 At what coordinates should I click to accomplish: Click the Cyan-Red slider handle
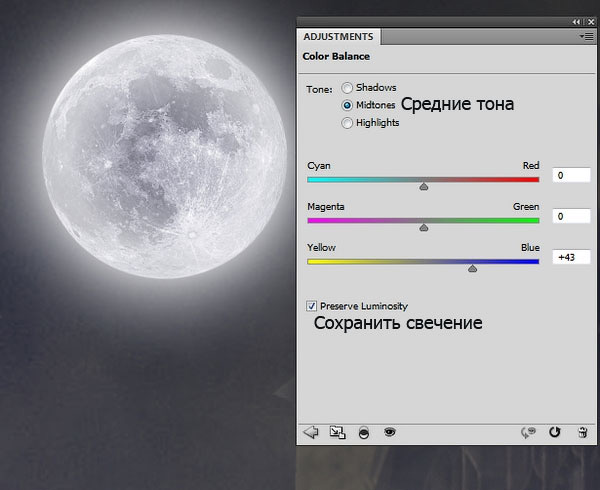(x=424, y=186)
